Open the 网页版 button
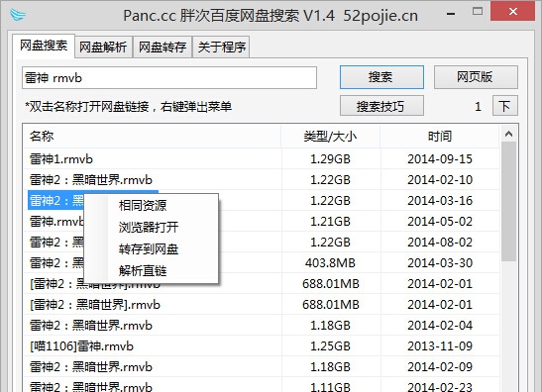 (x=476, y=77)
